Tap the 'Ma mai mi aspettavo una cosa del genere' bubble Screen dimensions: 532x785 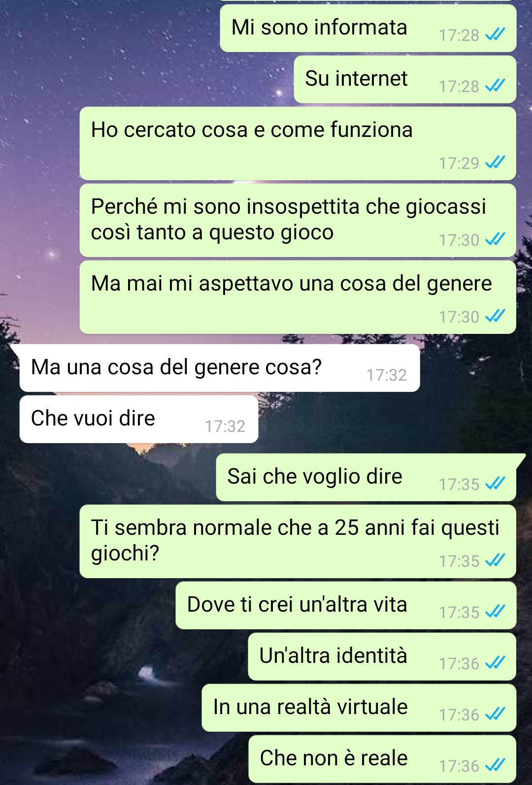point(298,297)
